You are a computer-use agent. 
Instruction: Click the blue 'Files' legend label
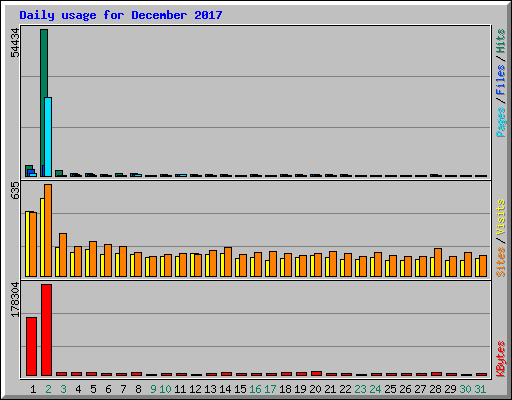[x=500, y=80]
